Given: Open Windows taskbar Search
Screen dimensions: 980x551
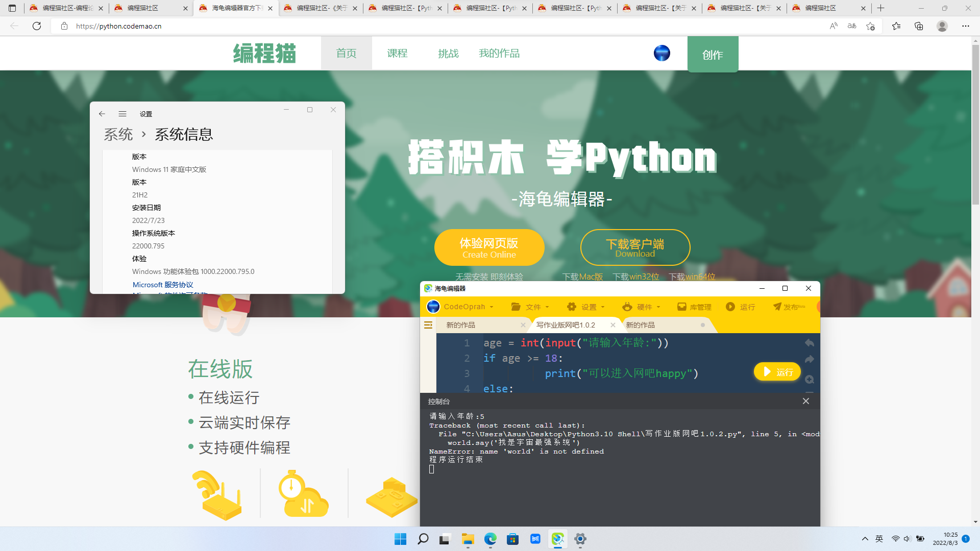Looking at the screenshot, I should 423,539.
